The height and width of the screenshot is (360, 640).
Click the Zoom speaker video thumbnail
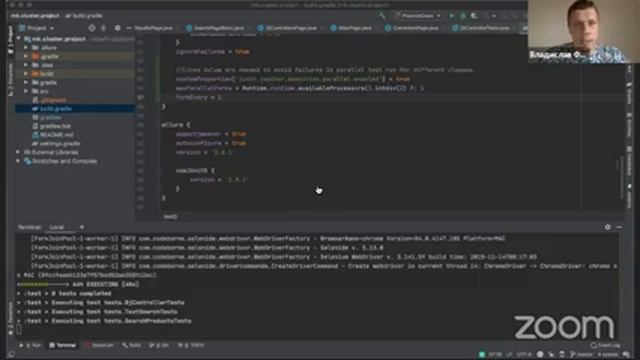[x=583, y=31]
